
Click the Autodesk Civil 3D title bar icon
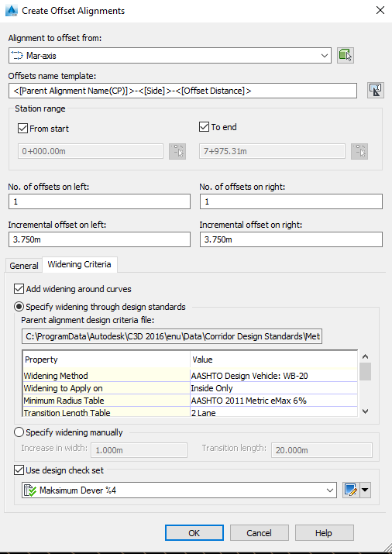tap(12, 11)
